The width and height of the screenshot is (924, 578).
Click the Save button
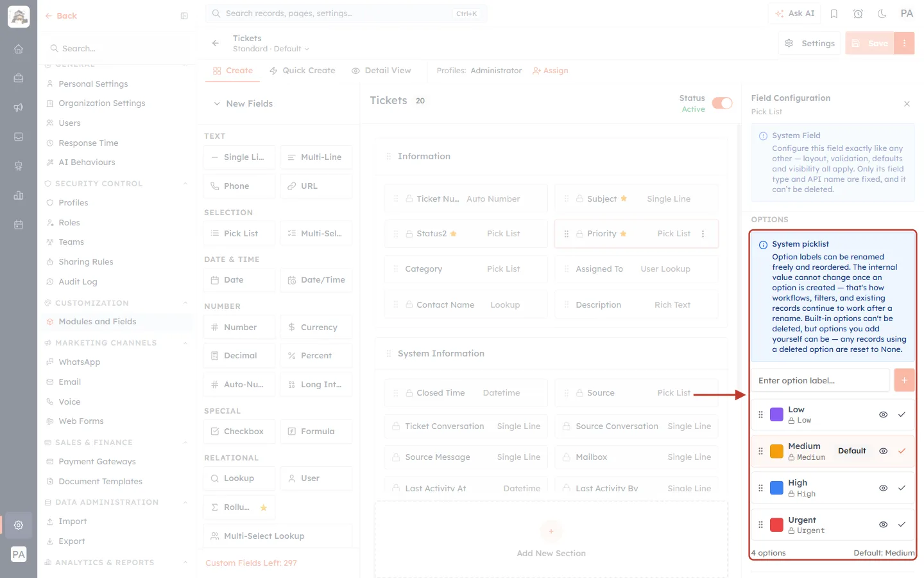click(x=870, y=43)
